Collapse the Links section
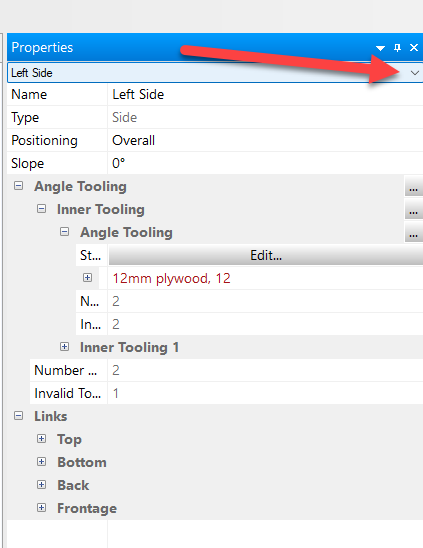 (x=19, y=416)
